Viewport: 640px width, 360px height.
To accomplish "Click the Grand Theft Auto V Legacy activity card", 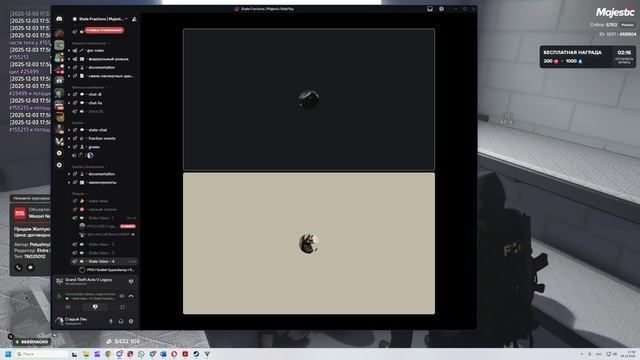I will click(x=95, y=281).
